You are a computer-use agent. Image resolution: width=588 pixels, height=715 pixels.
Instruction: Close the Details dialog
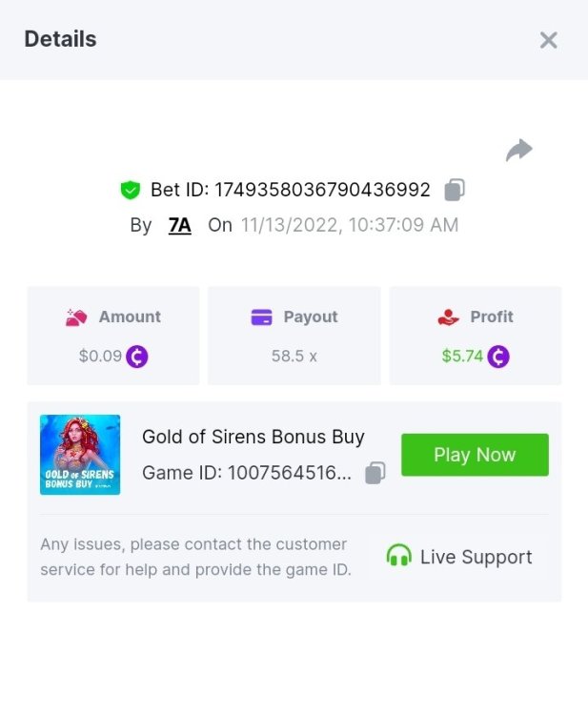coord(548,40)
